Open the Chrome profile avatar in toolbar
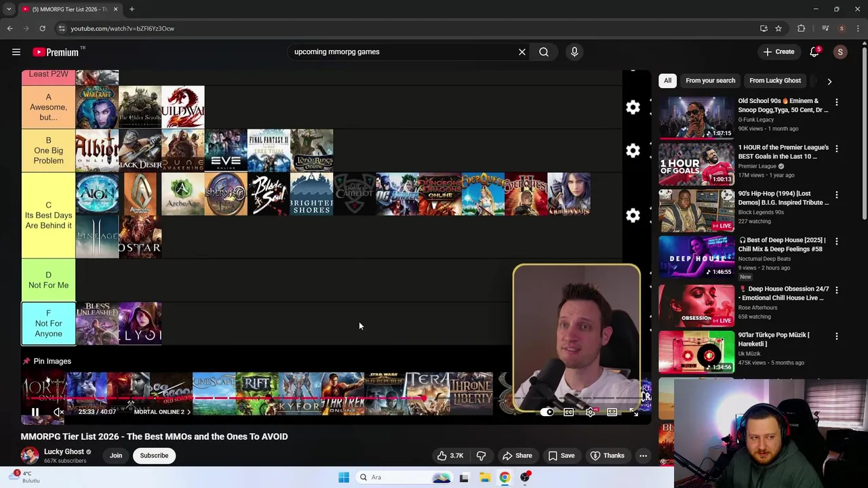 point(842,28)
